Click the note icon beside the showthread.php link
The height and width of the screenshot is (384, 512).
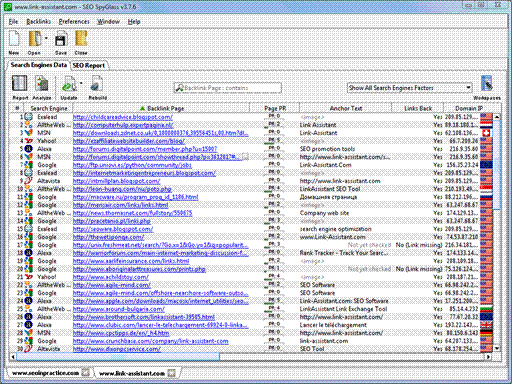(245, 157)
